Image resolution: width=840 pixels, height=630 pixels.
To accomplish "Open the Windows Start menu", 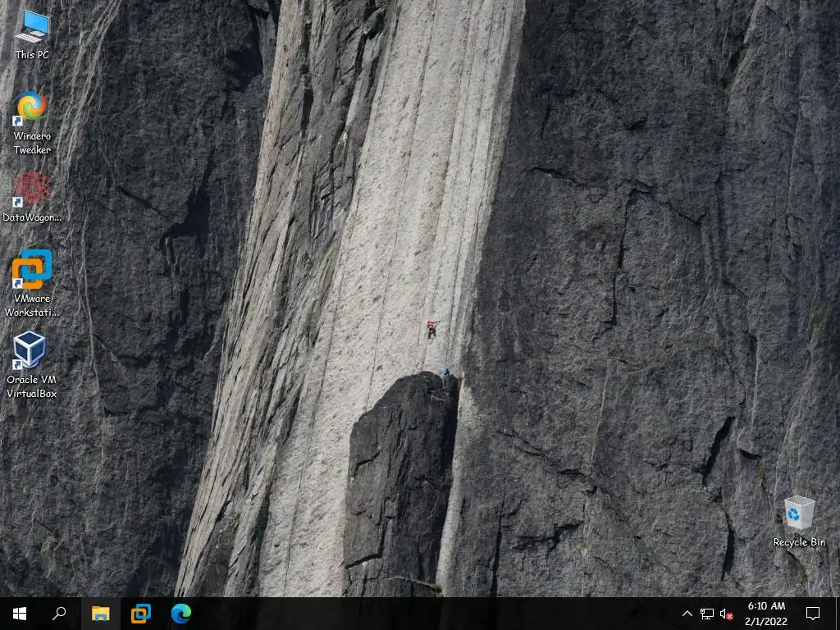I will pos(20,614).
